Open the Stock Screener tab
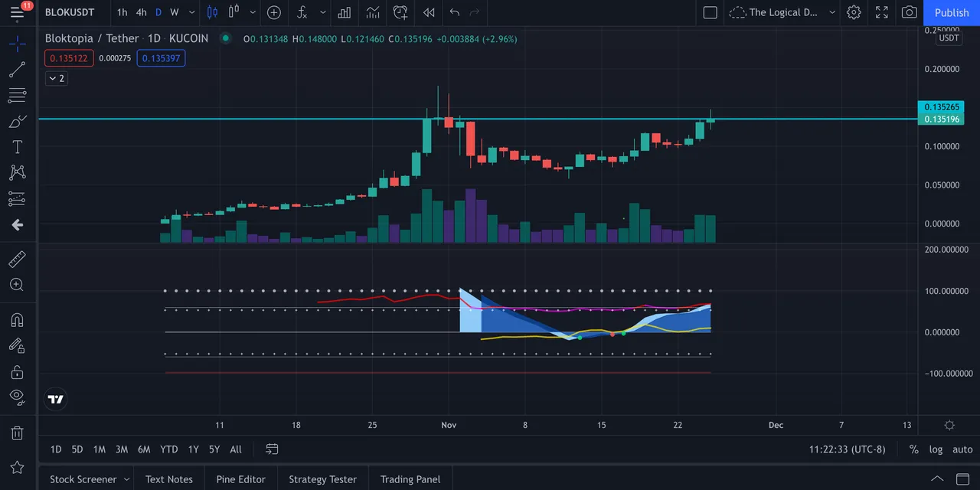 83,479
